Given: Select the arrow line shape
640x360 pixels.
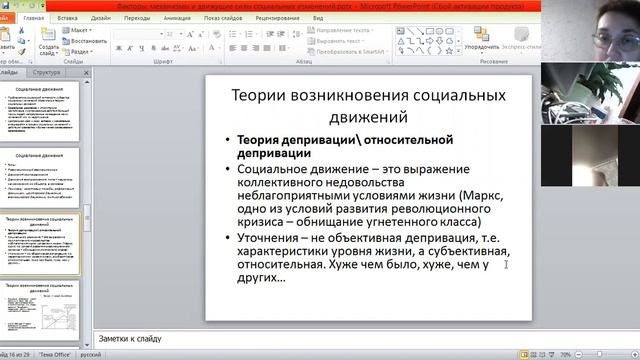Looking at the screenshot, I should pos(420,31).
